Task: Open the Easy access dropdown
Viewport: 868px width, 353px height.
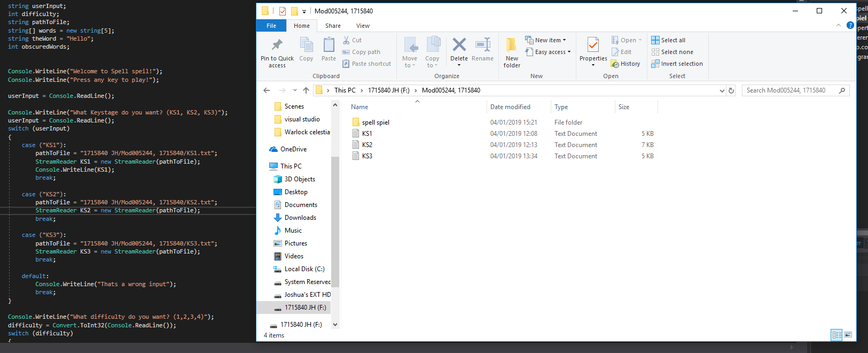Action: (x=548, y=52)
